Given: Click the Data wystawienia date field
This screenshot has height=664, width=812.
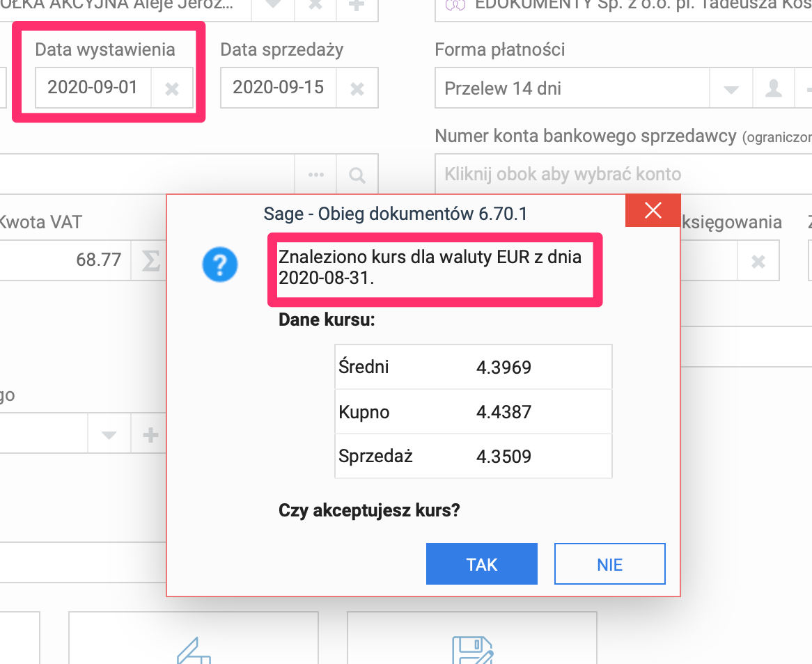Looking at the screenshot, I should (93, 88).
